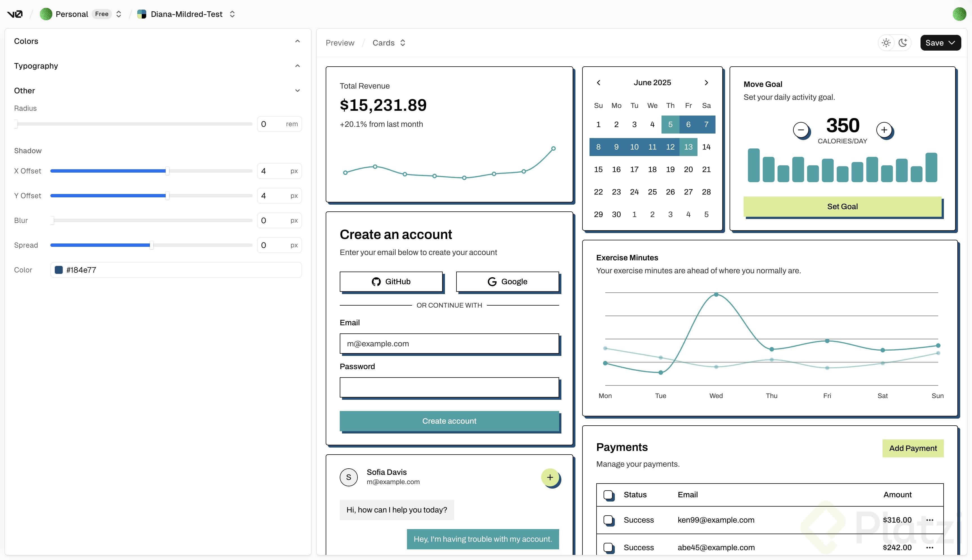Check the abe45@example.com row checkbox
The height and width of the screenshot is (560, 972).
click(608, 547)
